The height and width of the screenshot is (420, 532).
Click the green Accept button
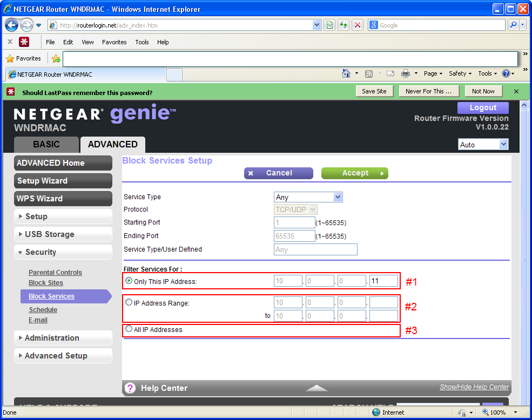pos(354,173)
